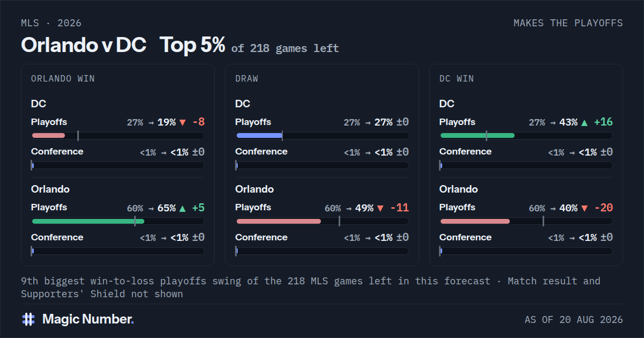Viewport: 644px width, 338px height.
Task: Select the ORLANDO WIN panel header
Action: pyautogui.click(x=63, y=78)
